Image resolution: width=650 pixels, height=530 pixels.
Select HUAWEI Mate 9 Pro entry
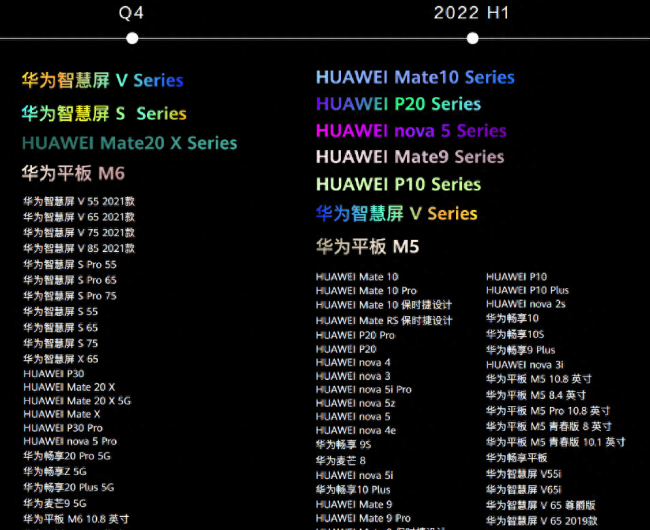click(363, 519)
